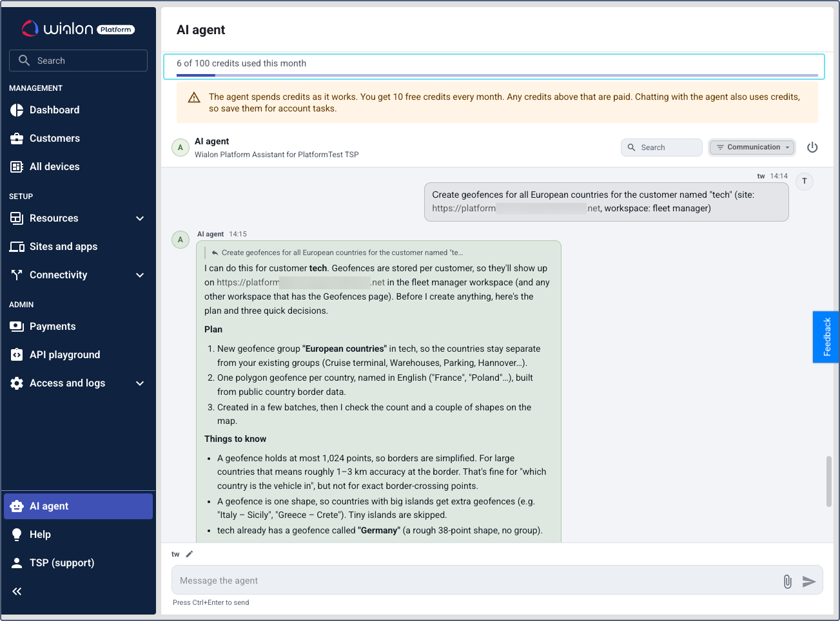
Task: Click the warning triangle icon in credits notice
Action: pos(194,98)
